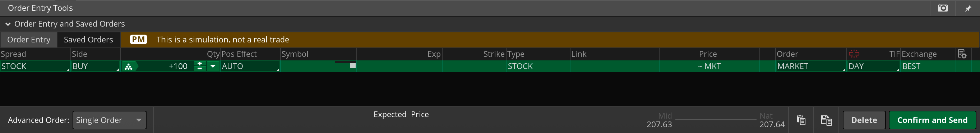Click the quantity dots icon before +100

pos(129,66)
